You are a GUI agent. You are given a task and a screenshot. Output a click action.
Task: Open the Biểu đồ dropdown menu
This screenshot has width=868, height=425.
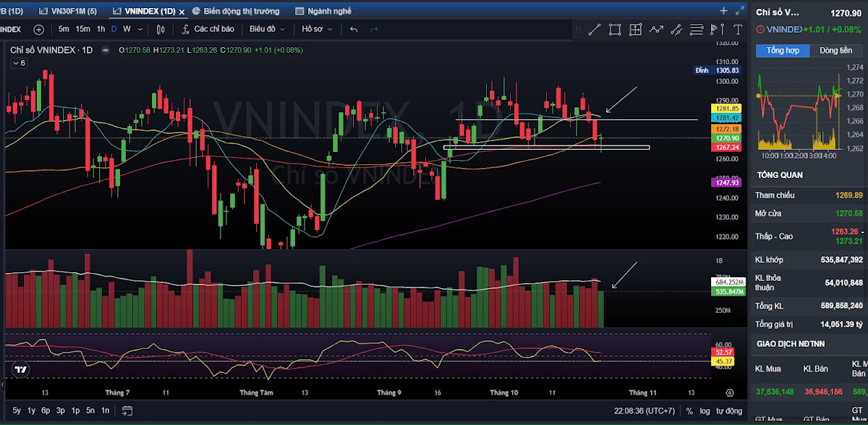267,29
